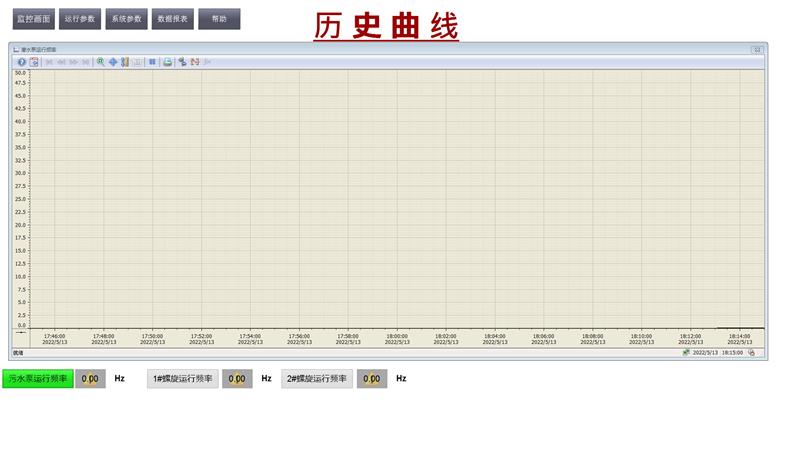Select the 1#螺旋运行频率 curve button
806x453 pixels.
(183, 379)
